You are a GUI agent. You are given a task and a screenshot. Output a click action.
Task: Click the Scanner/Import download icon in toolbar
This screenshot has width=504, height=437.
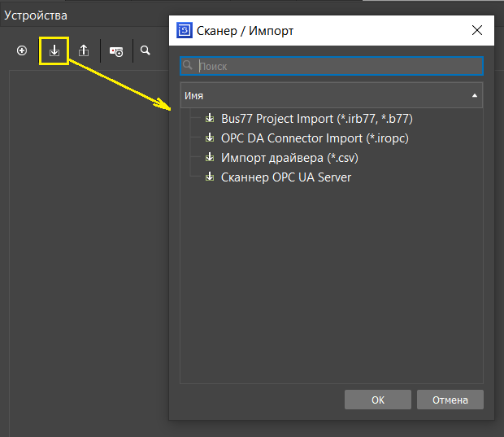point(54,50)
